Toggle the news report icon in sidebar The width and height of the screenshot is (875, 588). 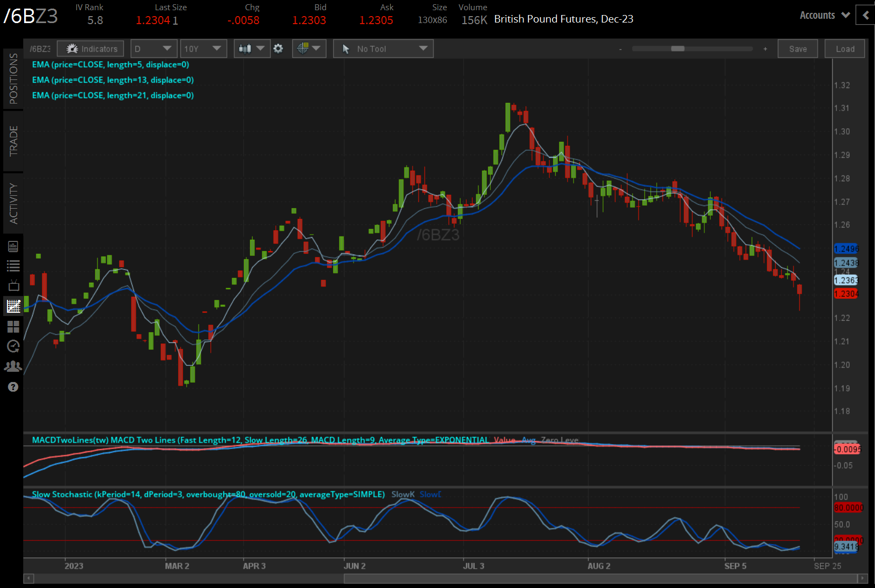pos(13,246)
